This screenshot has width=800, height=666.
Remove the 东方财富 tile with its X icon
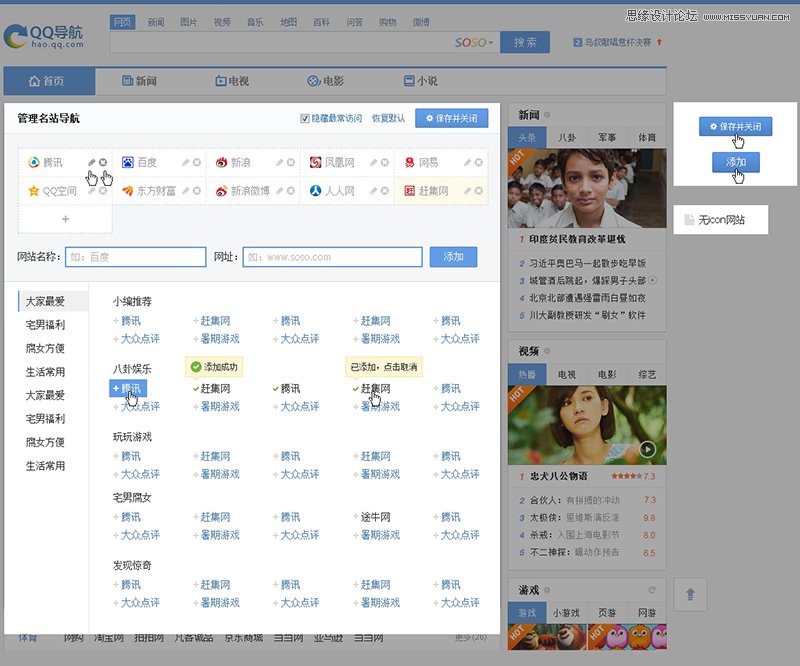(x=197, y=190)
